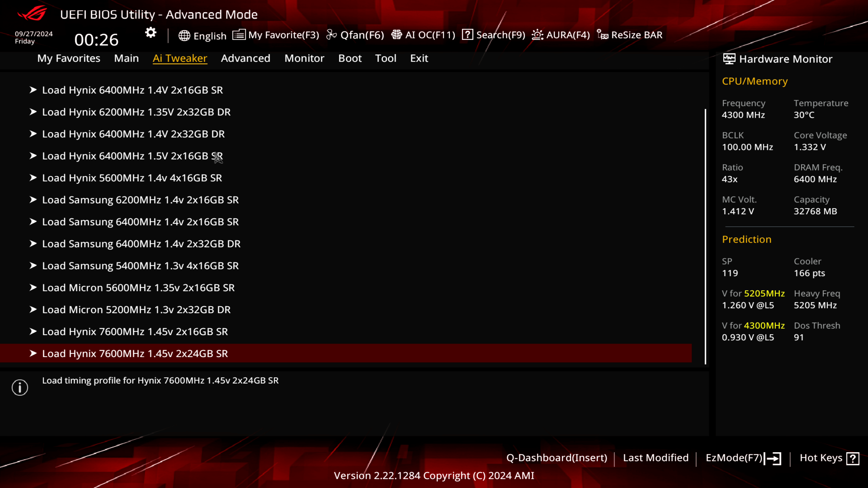Select Ai Tweaker menu tab

click(x=179, y=58)
